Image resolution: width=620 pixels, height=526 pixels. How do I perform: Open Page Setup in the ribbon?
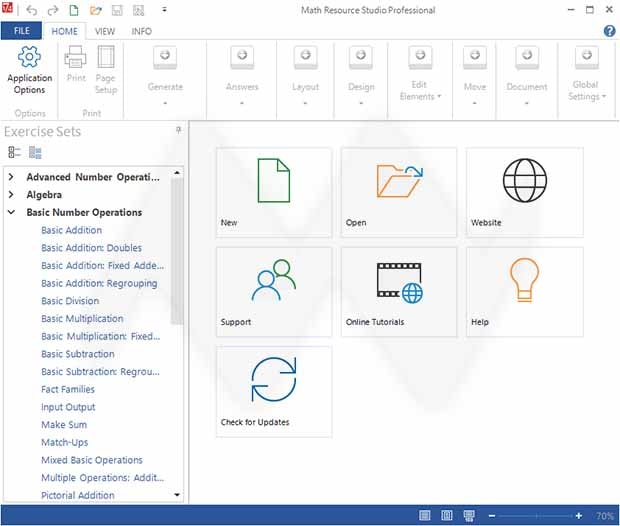pos(106,57)
